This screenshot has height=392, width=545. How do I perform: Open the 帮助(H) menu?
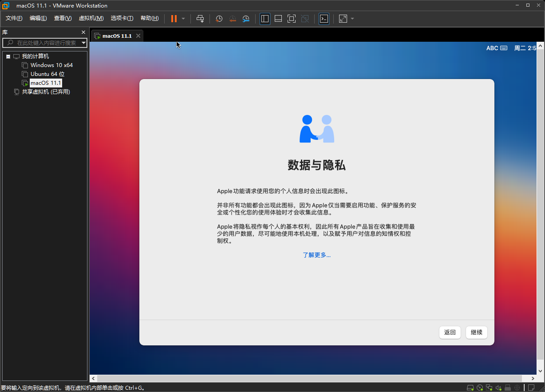point(150,18)
